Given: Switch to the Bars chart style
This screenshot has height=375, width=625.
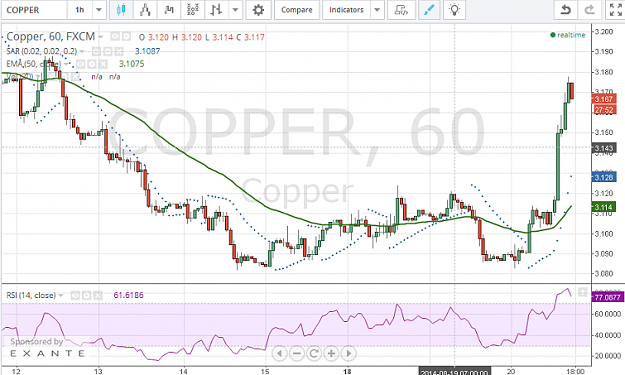Looking at the screenshot, I should [x=216, y=10].
